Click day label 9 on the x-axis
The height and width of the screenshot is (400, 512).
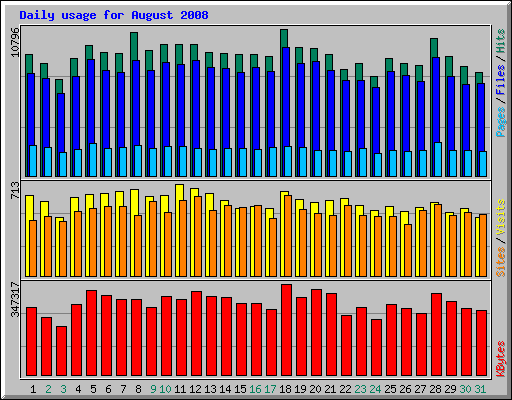click(153, 389)
